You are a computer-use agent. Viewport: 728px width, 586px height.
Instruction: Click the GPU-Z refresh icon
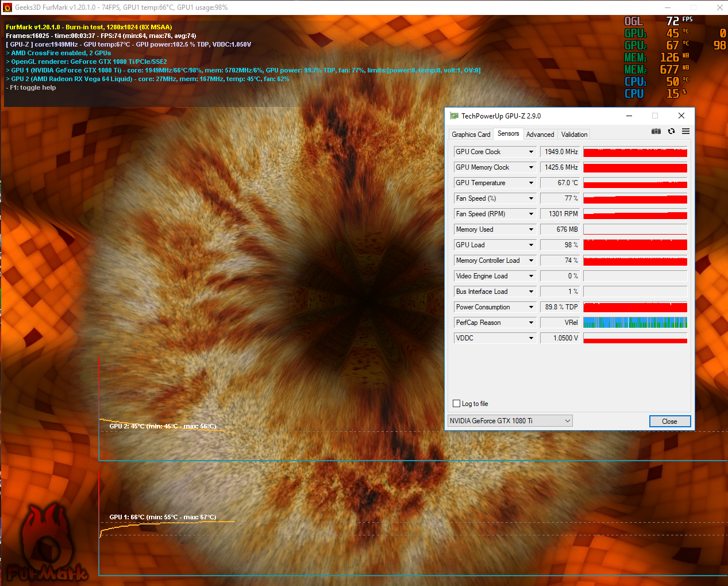tap(671, 131)
